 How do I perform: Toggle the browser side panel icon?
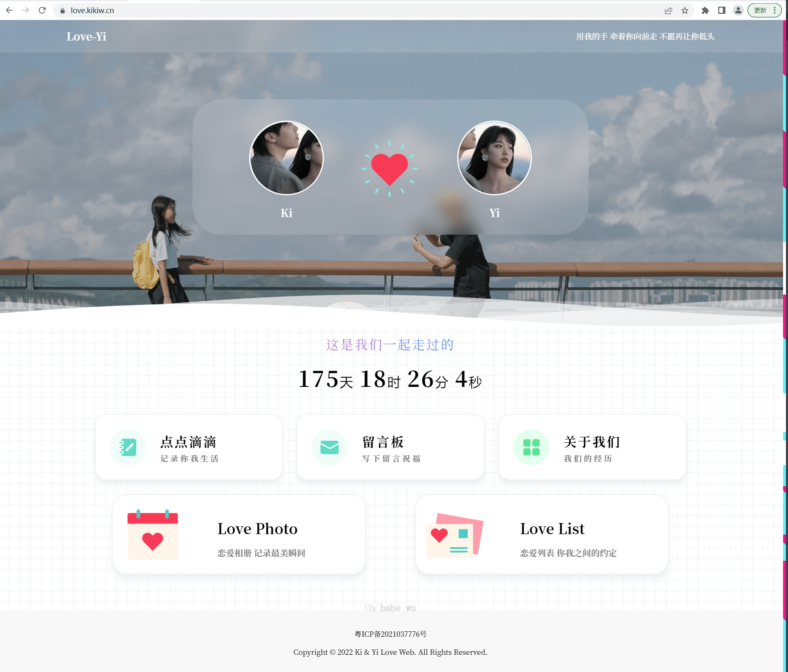[x=722, y=11]
